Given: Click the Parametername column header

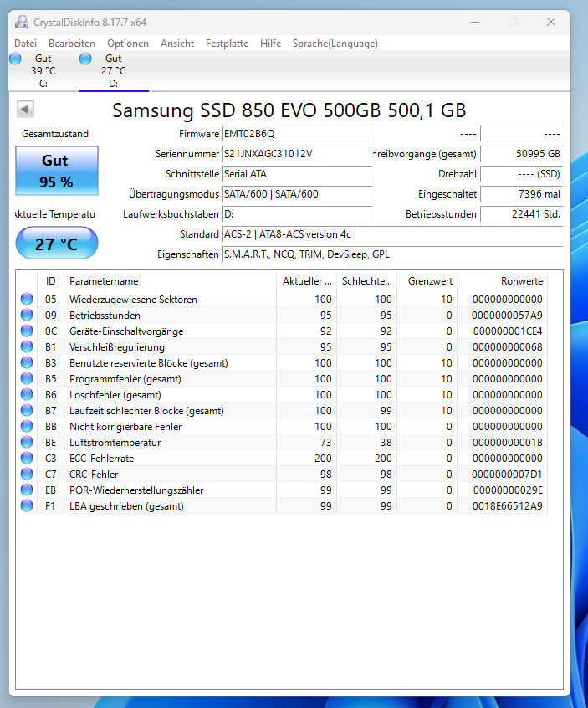Looking at the screenshot, I should [x=170, y=281].
